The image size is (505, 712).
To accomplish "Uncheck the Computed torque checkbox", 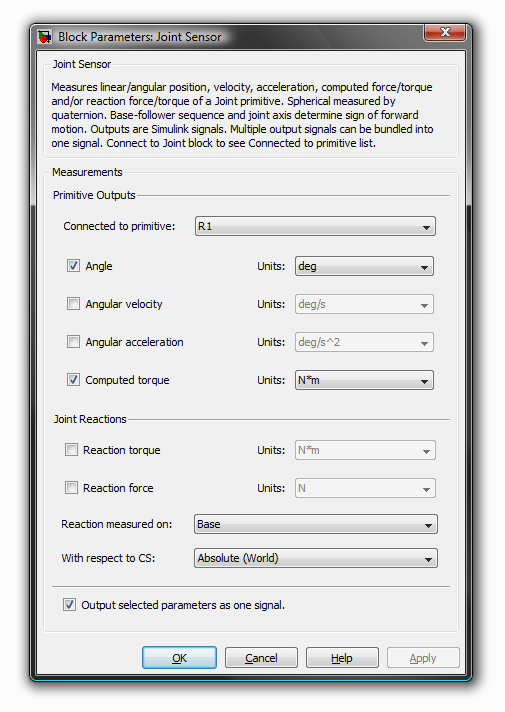I will (73, 380).
